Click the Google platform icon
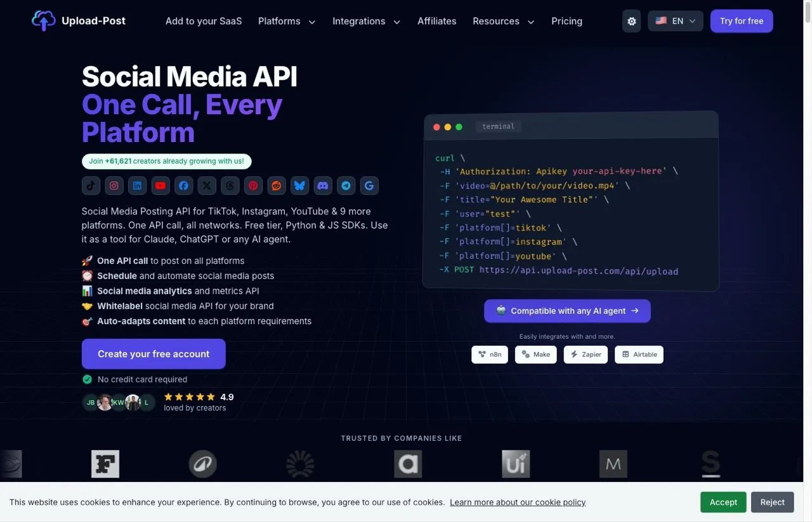The width and height of the screenshot is (812, 522). 369,186
